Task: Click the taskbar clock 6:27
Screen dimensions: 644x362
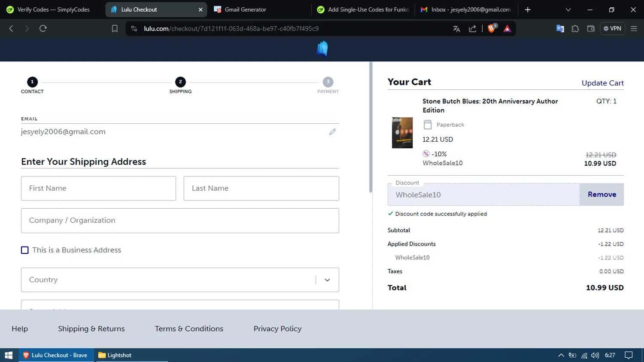Action: tap(610, 355)
